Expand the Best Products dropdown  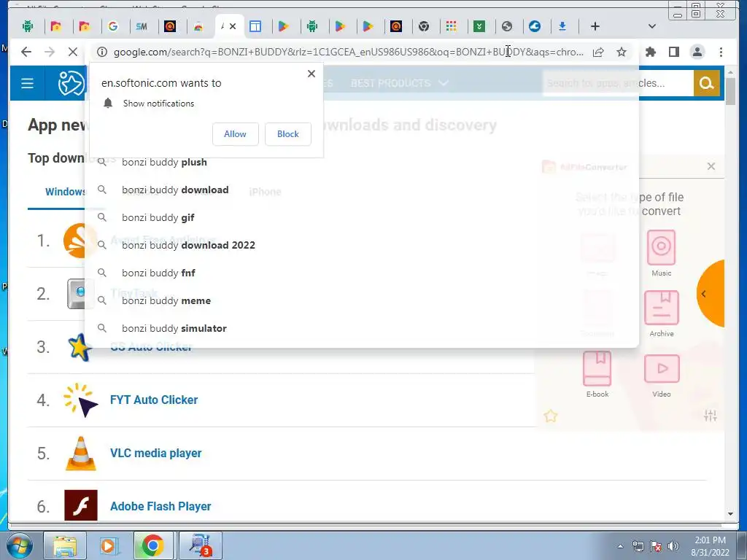click(399, 83)
